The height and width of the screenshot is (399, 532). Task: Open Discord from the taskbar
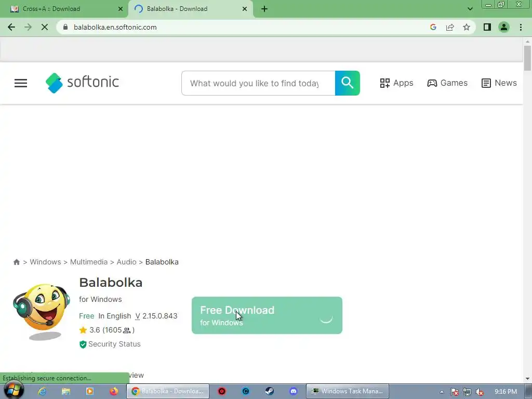294,391
